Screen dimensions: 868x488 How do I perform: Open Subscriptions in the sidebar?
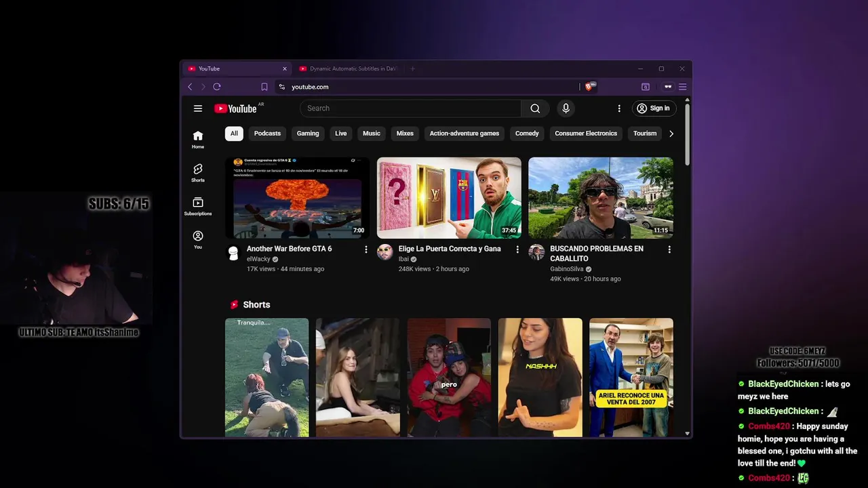198,207
